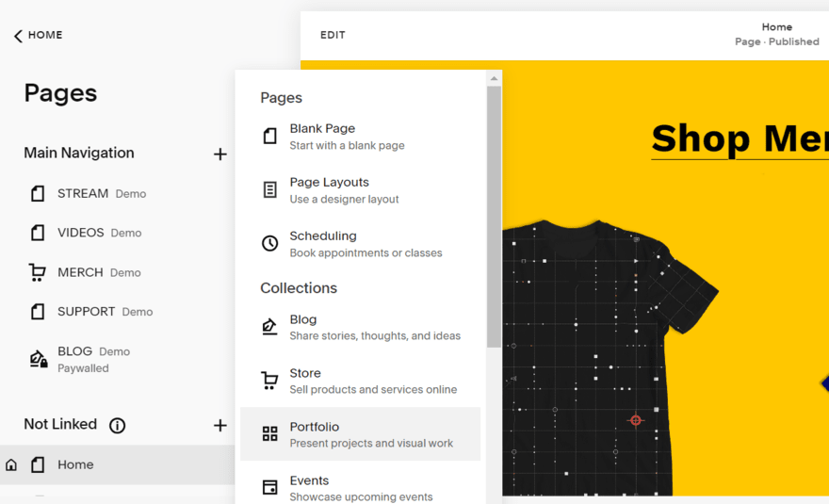Choose Store collection option
Screen dimensions: 829x504
360,381
